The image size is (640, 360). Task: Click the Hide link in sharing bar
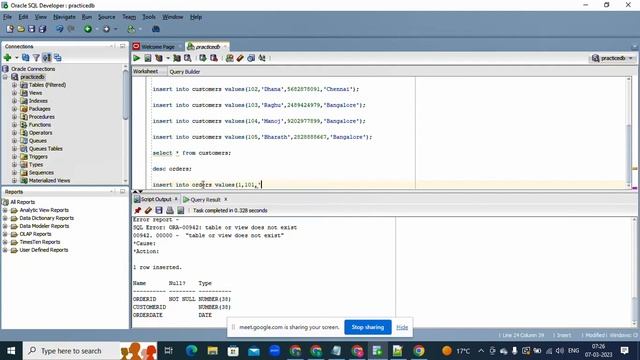[x=402, y=327]
